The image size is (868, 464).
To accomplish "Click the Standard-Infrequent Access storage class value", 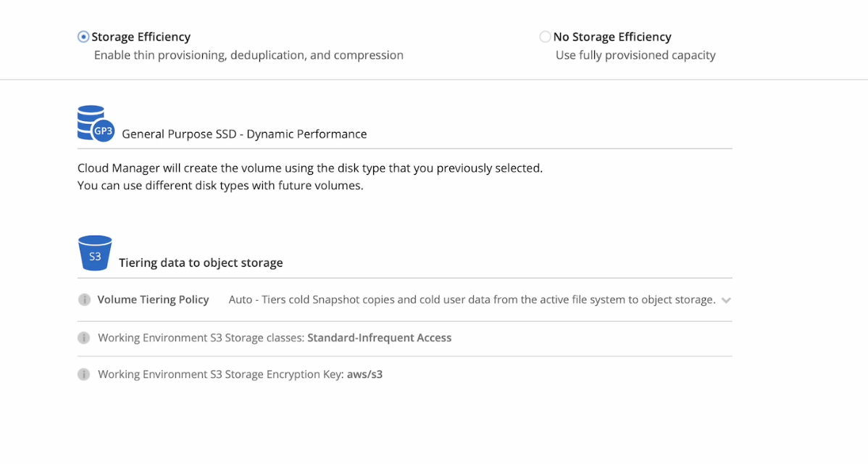I will tap(379, 338).
